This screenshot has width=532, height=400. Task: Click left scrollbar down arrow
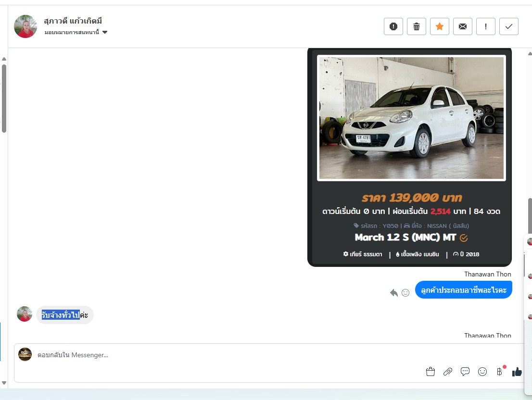click(4, 383)
